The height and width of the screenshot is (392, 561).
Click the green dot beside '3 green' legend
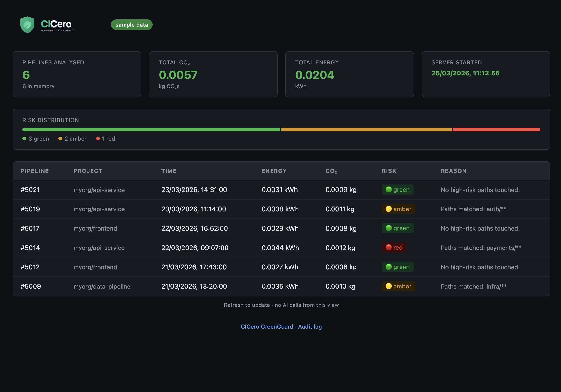[24, 139]
